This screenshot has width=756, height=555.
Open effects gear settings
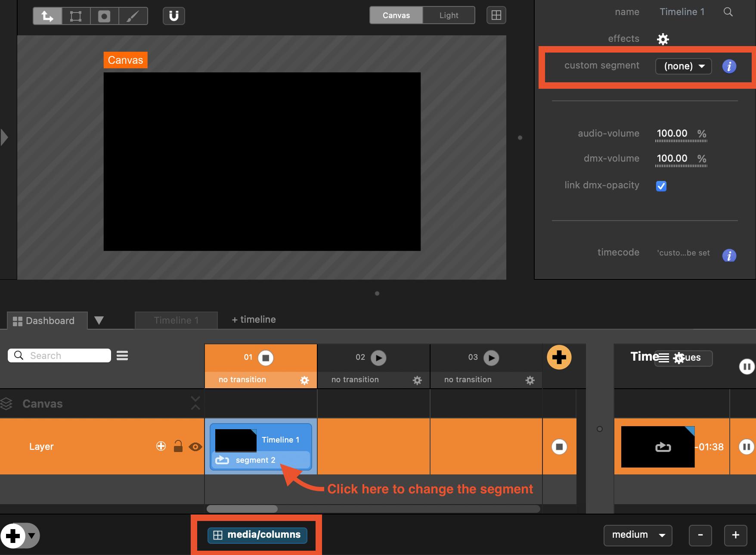[x=663, y=39]
